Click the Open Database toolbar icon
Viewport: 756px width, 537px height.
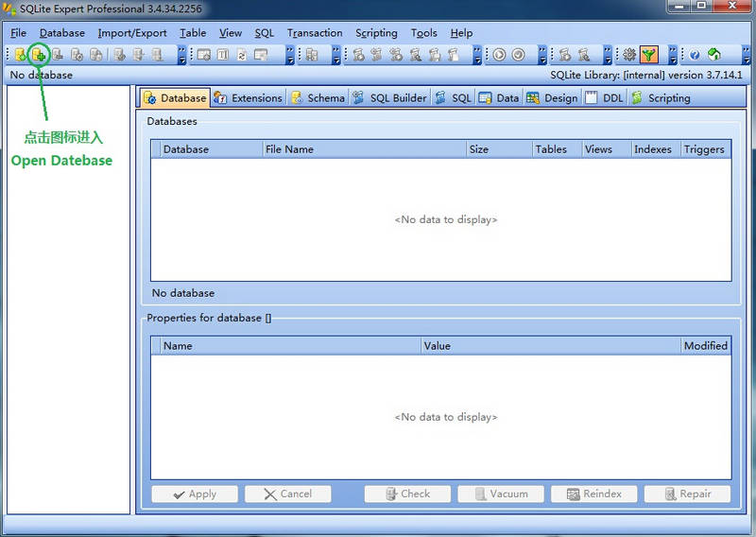pos(39,55)
